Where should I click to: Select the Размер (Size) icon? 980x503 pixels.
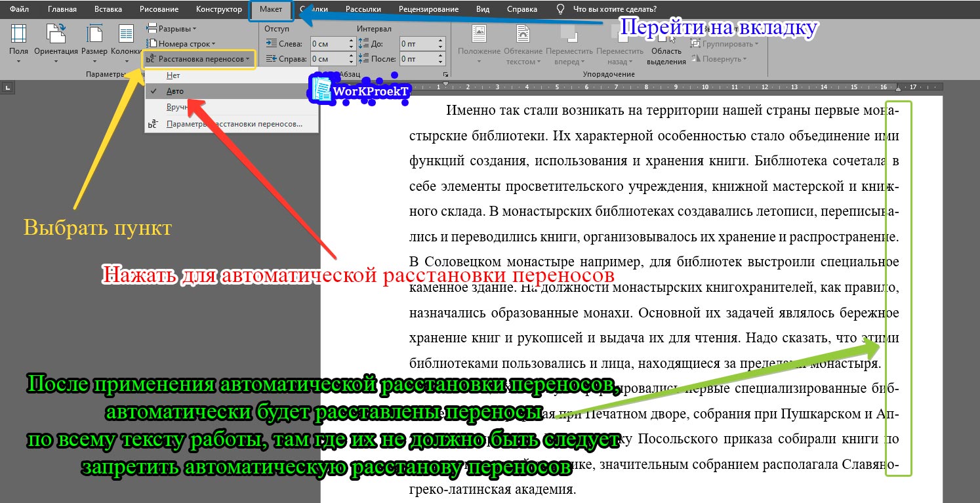point(96,41)
